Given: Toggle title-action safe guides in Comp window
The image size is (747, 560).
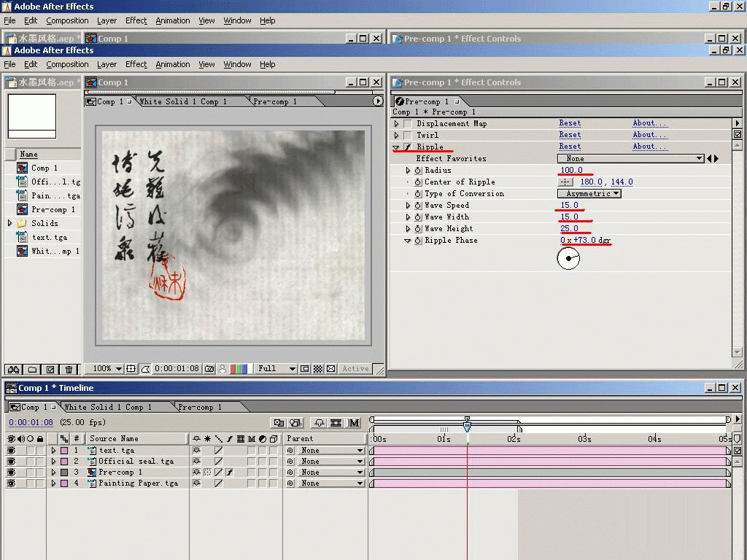Looking at the screenshot, I should point(131,368).
